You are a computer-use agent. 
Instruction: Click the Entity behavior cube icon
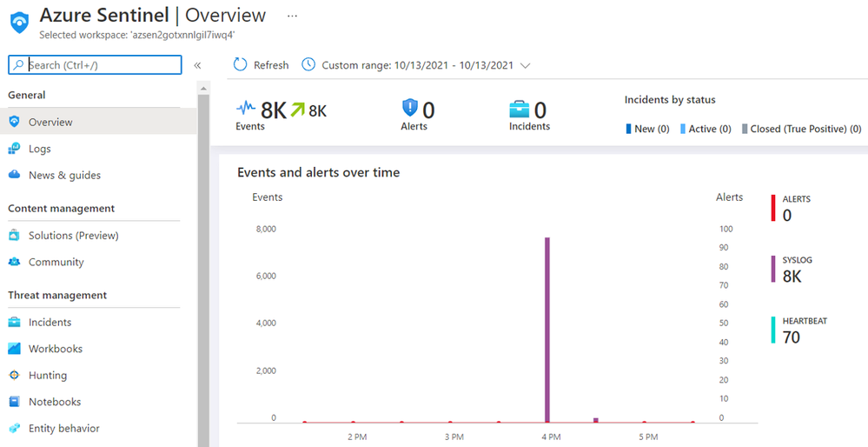pos(15,428)
